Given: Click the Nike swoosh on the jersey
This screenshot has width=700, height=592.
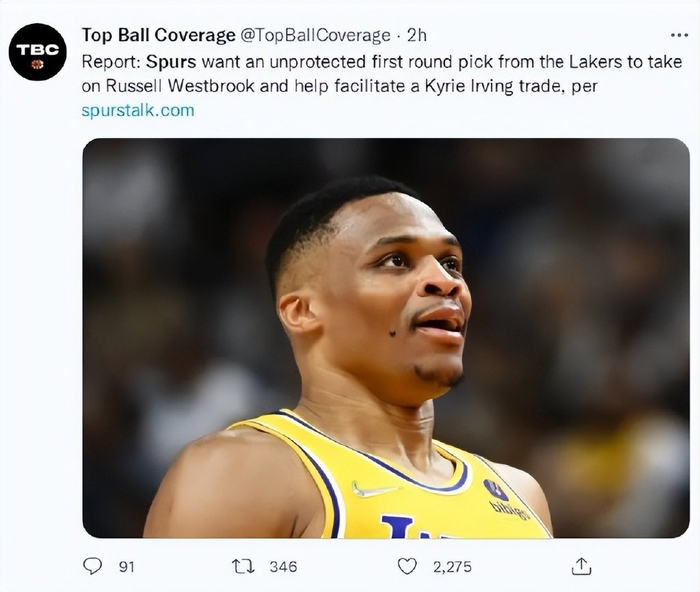Looking at the screenshot, I should coord(374,490).
